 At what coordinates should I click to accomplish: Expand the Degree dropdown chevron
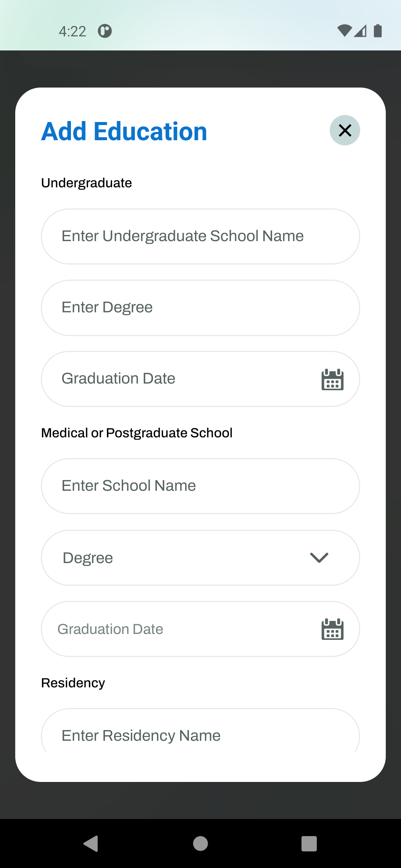319,558
